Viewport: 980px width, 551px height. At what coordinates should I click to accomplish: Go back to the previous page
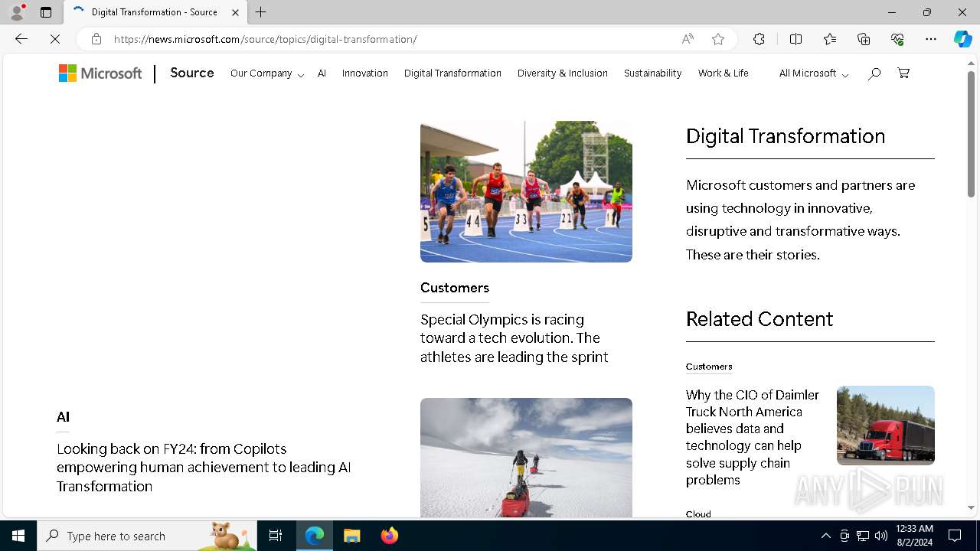pyautogui.click(x=21, y=39)
